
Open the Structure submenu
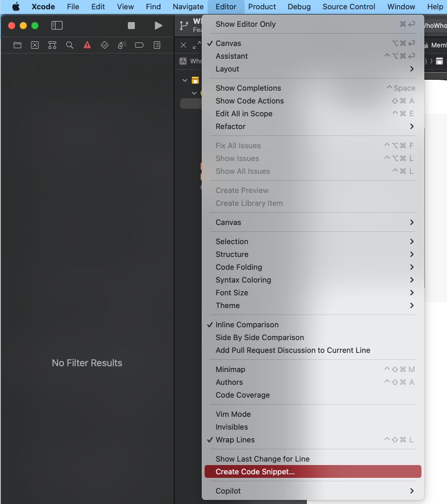313,255
